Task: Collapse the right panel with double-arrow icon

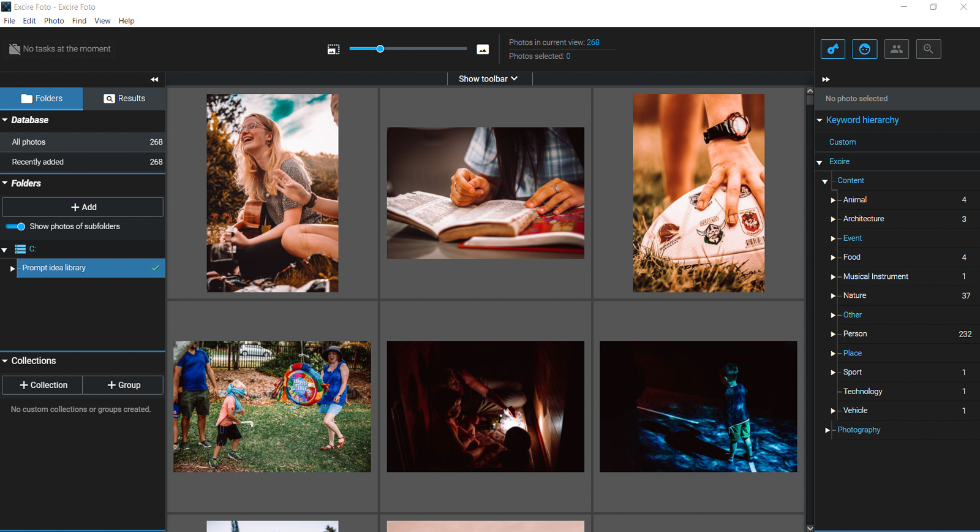Action: [826, 79]
